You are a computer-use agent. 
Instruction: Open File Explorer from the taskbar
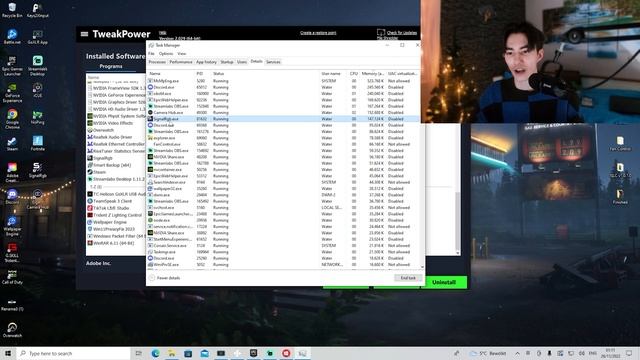pos(171,353)
